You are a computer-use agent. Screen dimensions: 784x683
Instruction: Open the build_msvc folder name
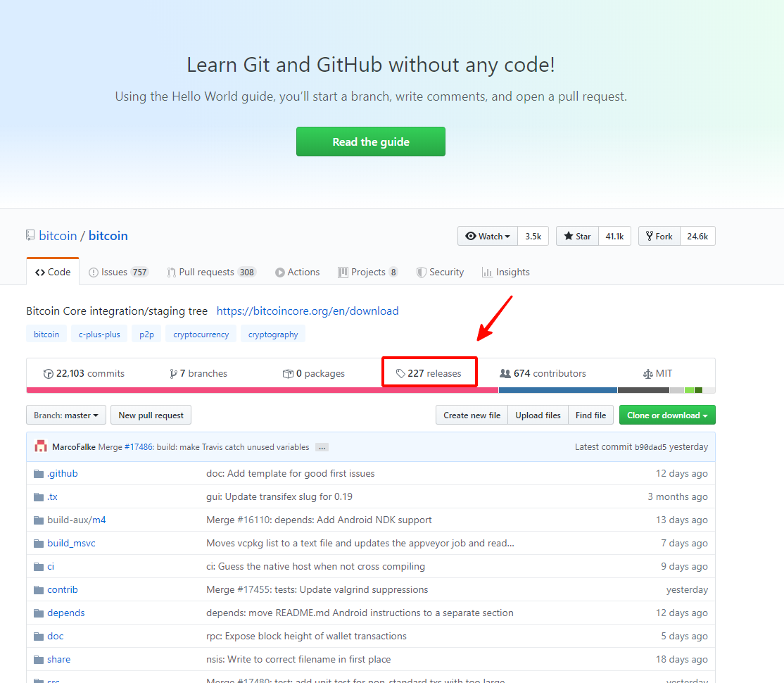click(x=71, y=544)
